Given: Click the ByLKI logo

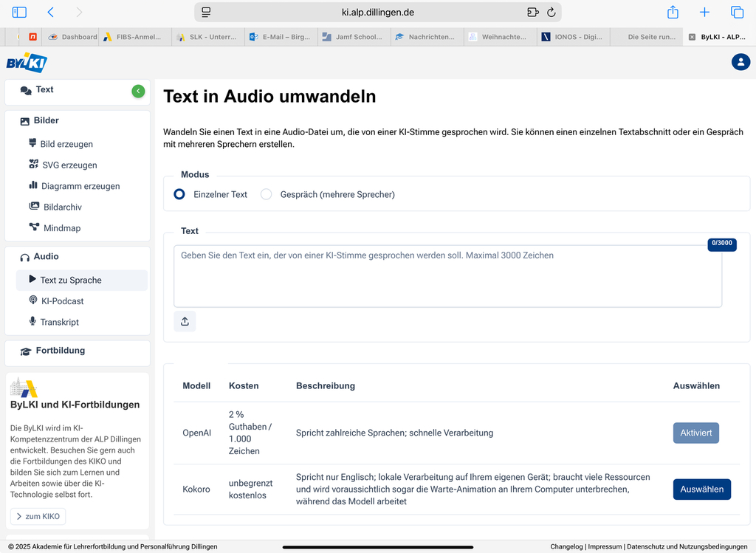Looking at the screenshot, I should point(27,62).
